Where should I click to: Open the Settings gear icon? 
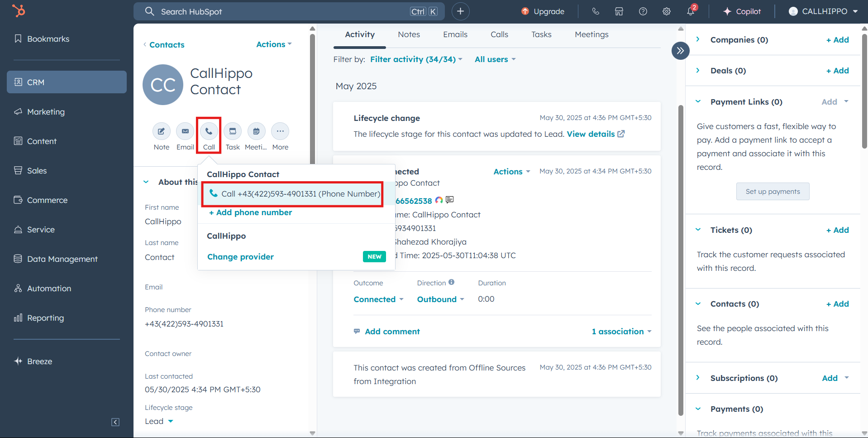[667, 11]
